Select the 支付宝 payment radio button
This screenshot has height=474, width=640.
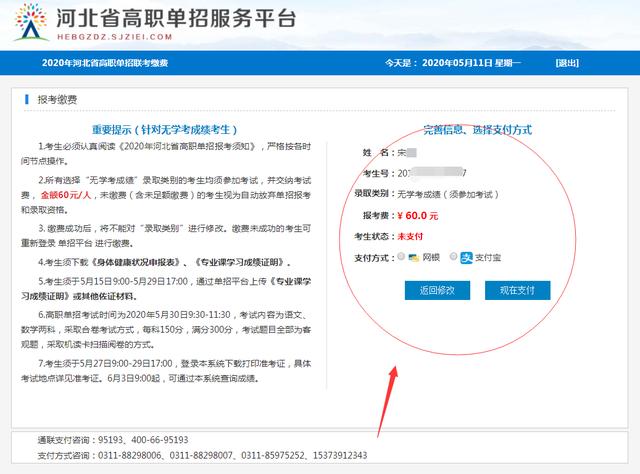(453, 256)
